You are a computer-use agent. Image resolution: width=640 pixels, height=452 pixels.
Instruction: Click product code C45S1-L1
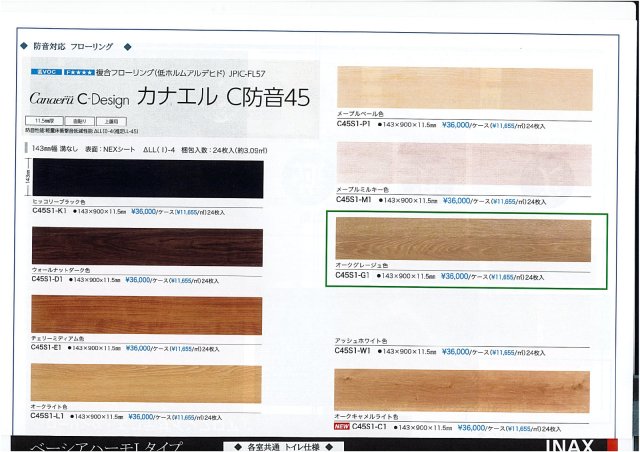click(x=47, y=416)
